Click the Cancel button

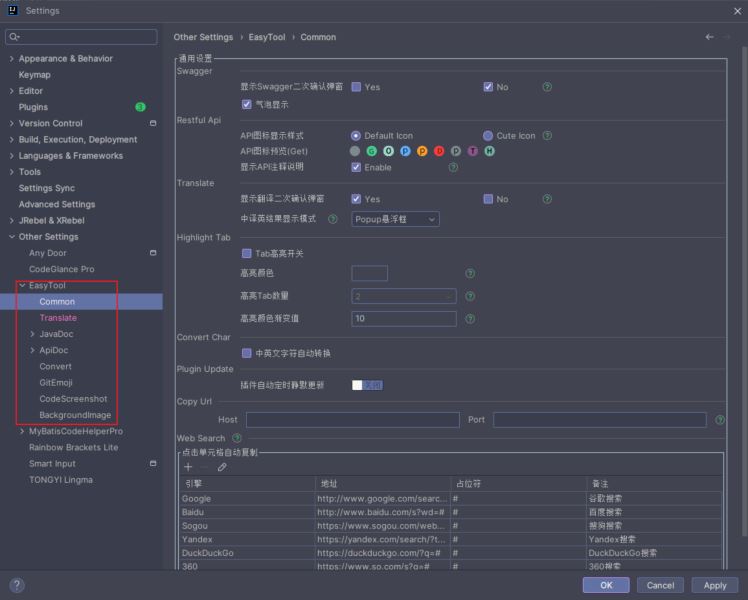(x=660, y=585)
